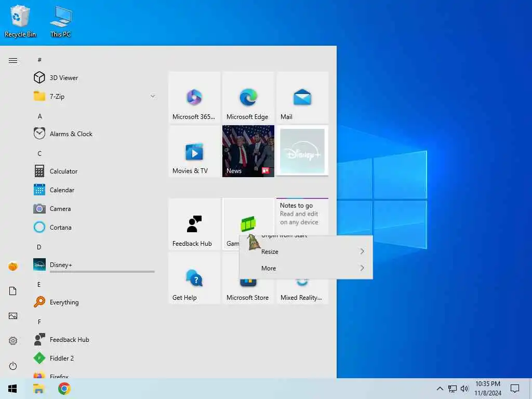The width and height of the screenshot is (532, 399).
Task: Launch the Fiddler 2 green icon
Action: click(39, 358)
